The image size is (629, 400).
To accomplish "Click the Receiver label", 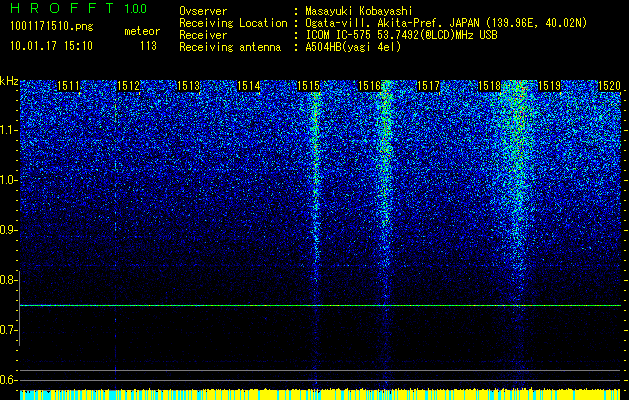I will (x=203, y=35).
